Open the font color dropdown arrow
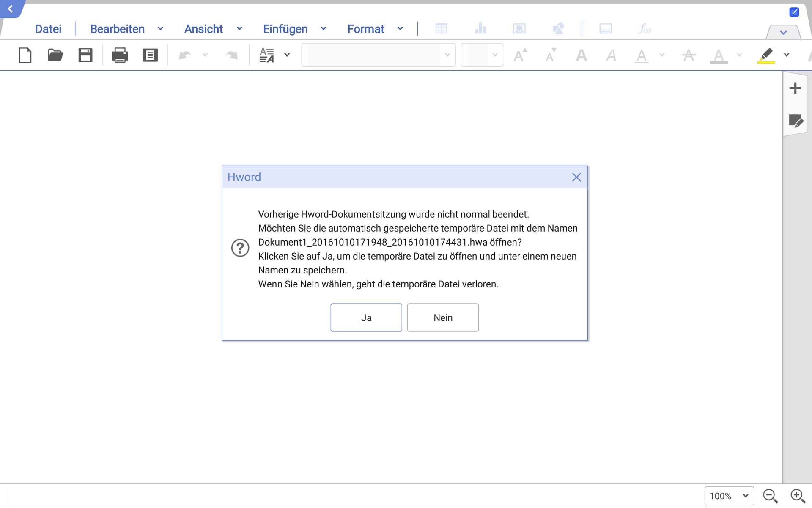The width and height of the screenshot is (812, 508). click(x=739, y=55)
